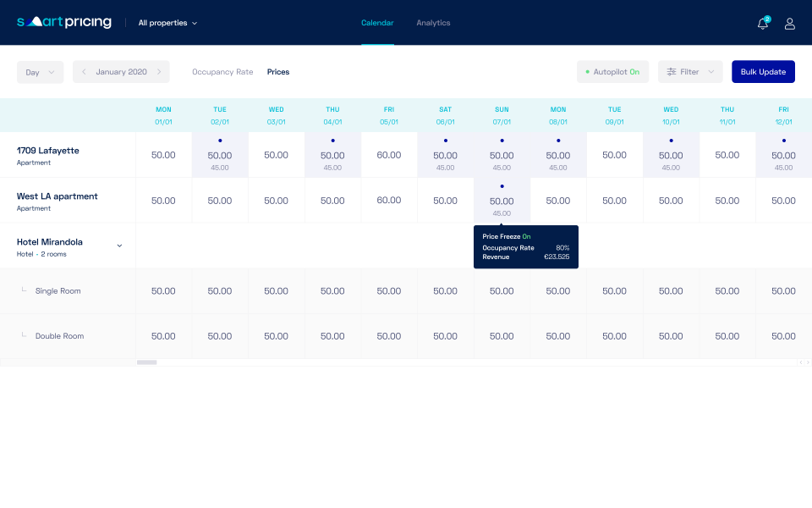This screenshot has width=812, height=508.
Task: Click the horizontal scrollbar thumb
Action: coord(146,362)
